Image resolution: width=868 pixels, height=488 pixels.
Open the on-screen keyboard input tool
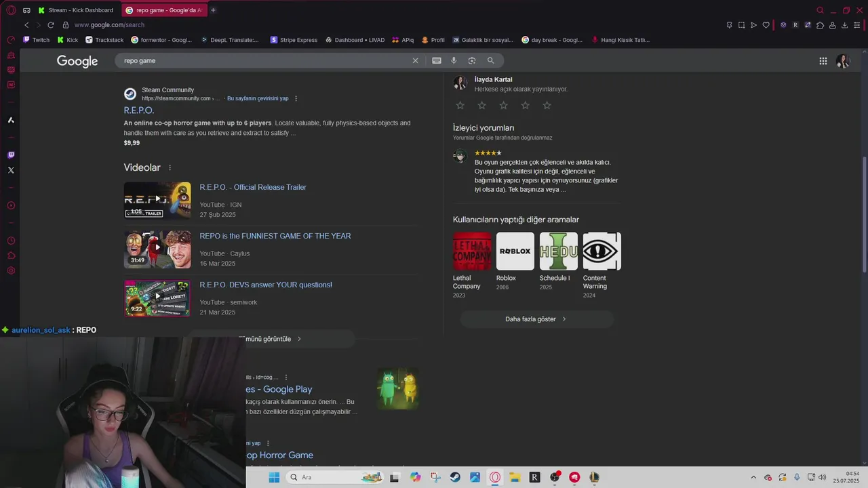click(437, 60)
